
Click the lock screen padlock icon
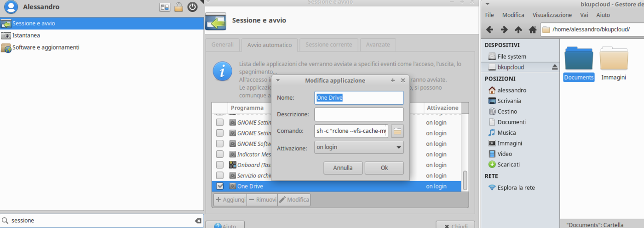coord(178,7)
